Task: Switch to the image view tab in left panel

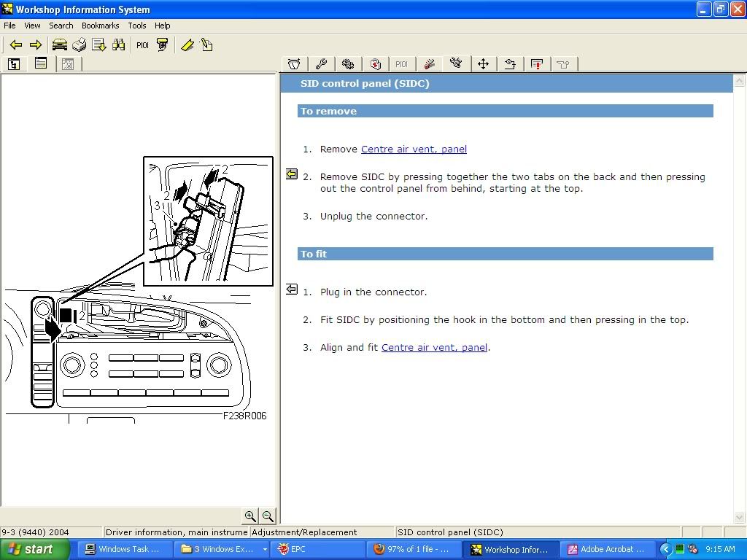Action: 68,64
